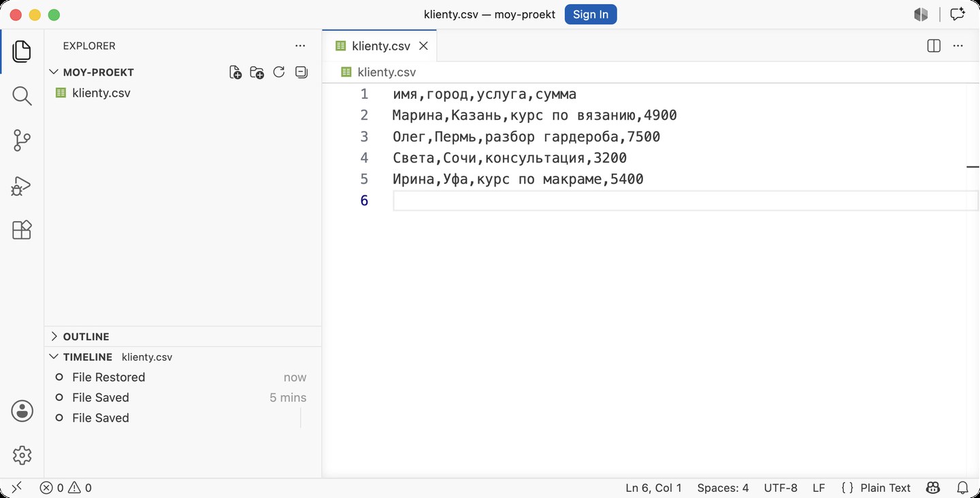Open the Extensions view
This screenshot has height=498, width=980.
click(x=22, y=230)
